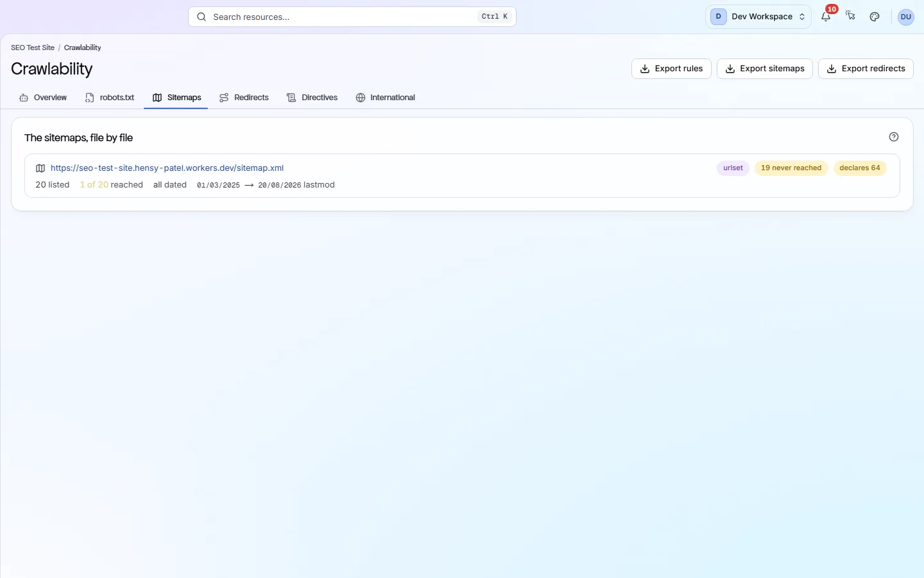Viewport: 924px width, 578px height.
Task: Open the sitemap.xml URL link
Action: pyautogui.click(x=167, y=168)
